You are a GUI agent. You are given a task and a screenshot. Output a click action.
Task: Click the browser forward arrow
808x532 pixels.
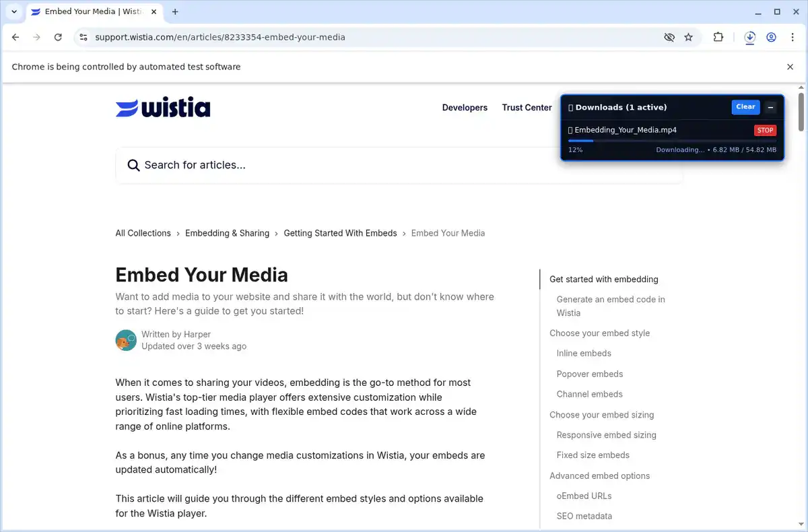click(36, 37)
